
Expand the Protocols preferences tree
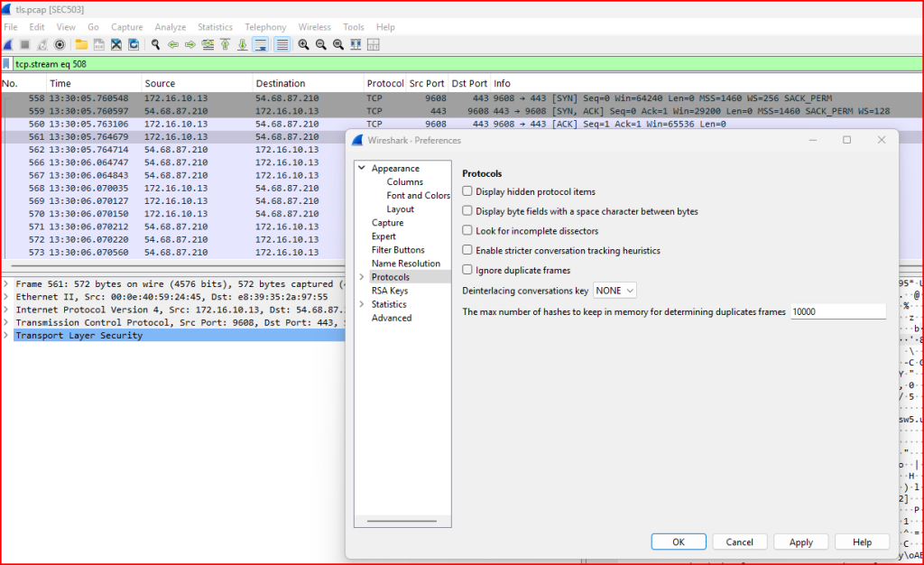point(362,277)
